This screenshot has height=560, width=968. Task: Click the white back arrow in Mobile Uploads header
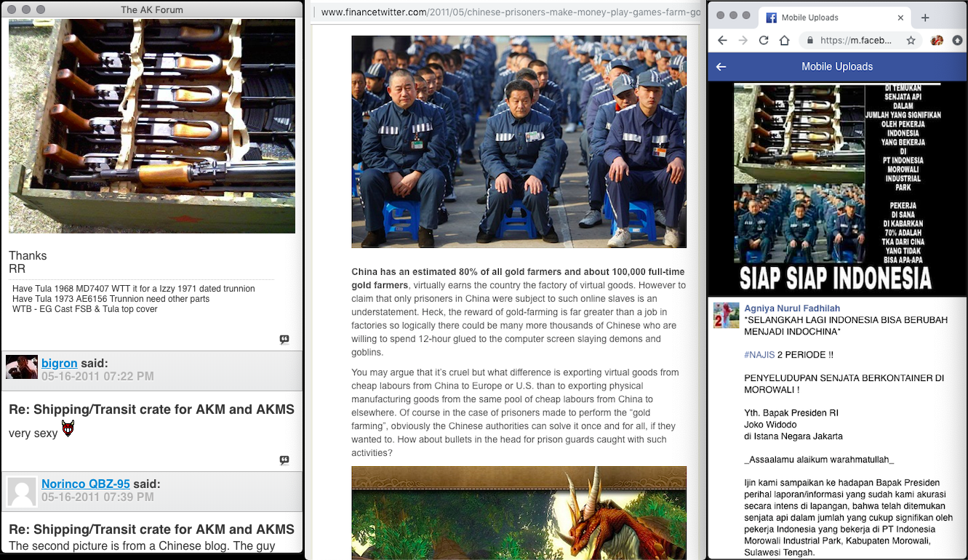click(721, 67)
